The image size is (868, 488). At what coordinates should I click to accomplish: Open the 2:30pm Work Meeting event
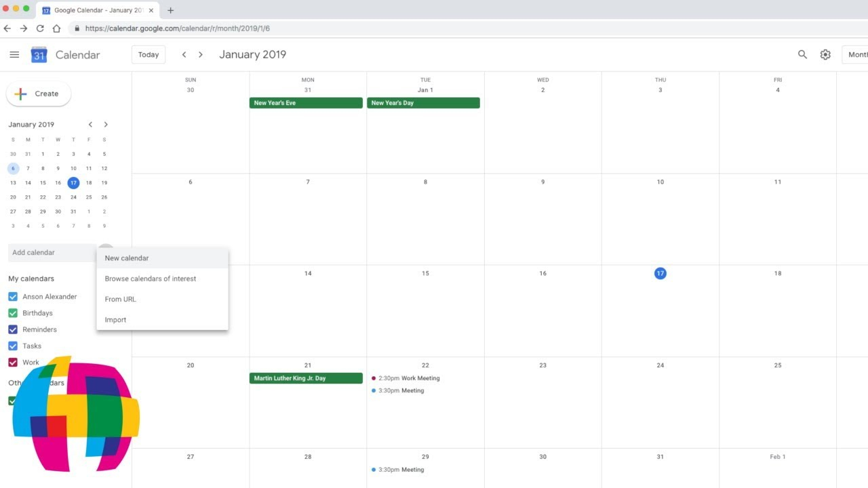406,378
